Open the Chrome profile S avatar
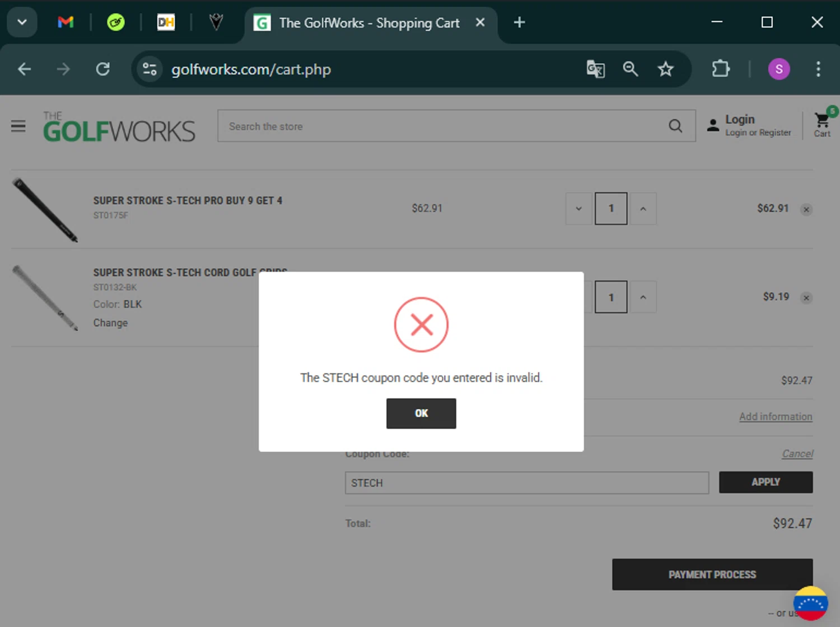Screen dimensions: 840x627 779,69
